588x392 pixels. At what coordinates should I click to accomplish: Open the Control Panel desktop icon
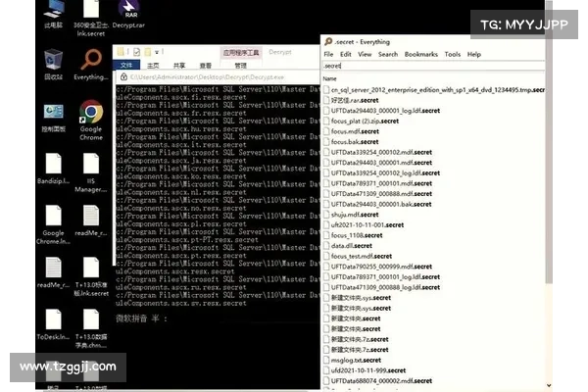point(53,117)
